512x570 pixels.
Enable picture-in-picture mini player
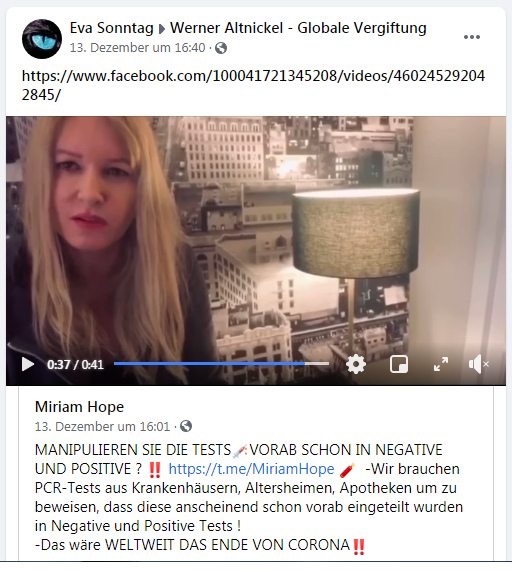399,364
